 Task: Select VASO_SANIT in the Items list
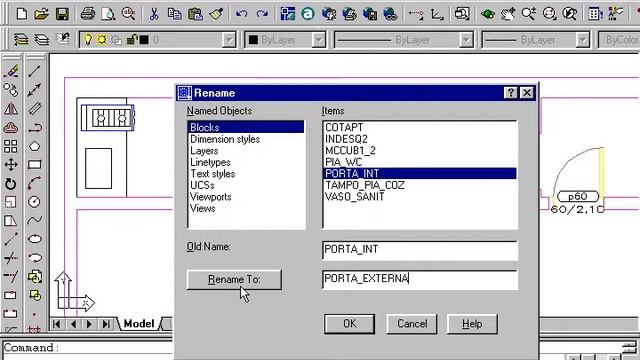420,197
